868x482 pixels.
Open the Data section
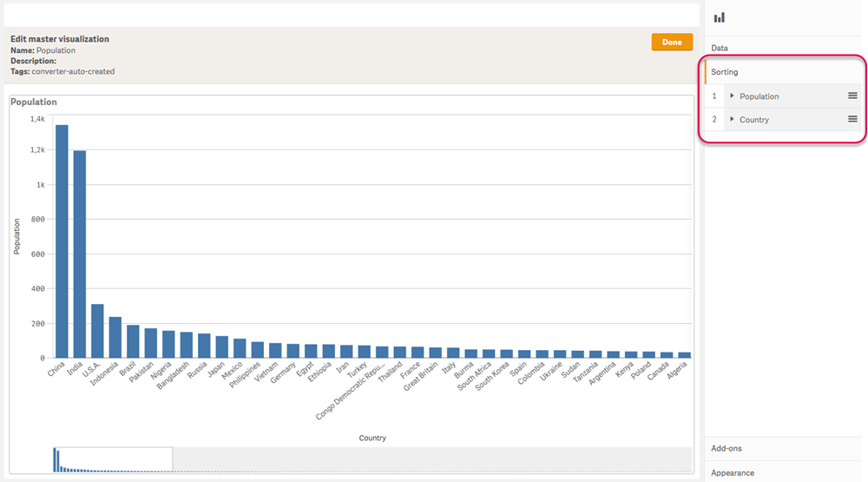[783, 49]
